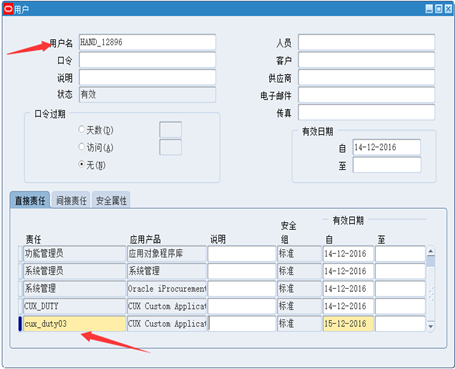
Task: Switch to the 直接责任 tab
Action: (x=30, y=200)
